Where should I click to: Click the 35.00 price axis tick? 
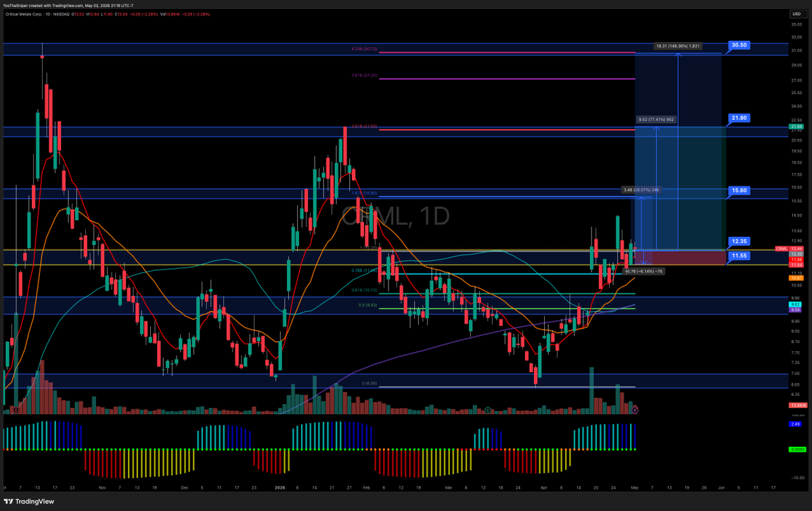coord(796,24)
